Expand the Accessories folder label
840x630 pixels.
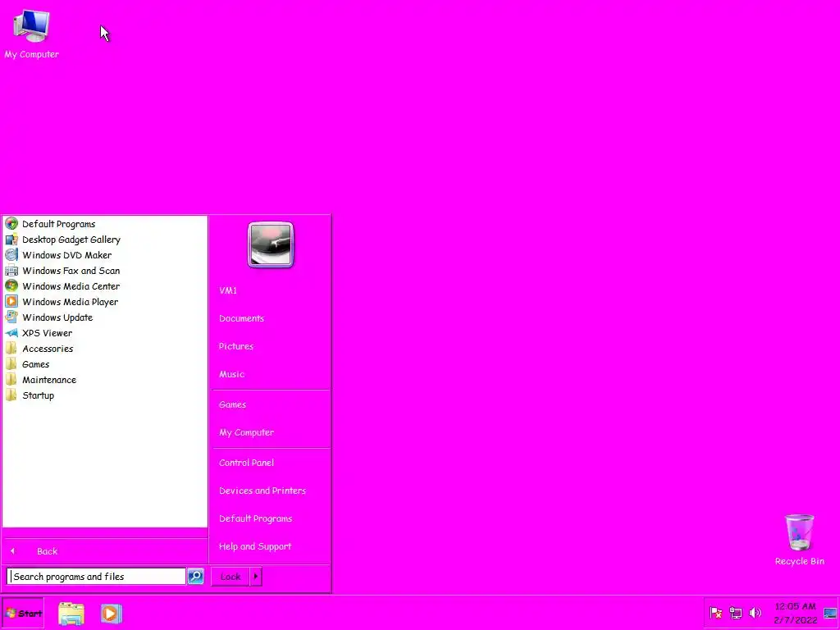[x=48, y=349]
